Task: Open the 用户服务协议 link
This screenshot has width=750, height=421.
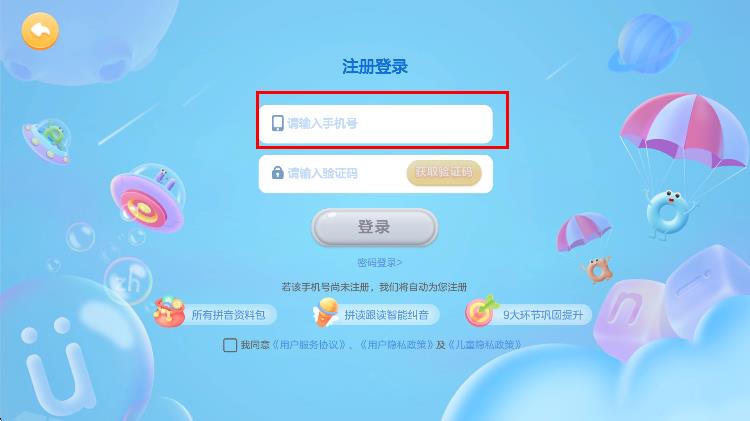Action: tap(311, 345)
